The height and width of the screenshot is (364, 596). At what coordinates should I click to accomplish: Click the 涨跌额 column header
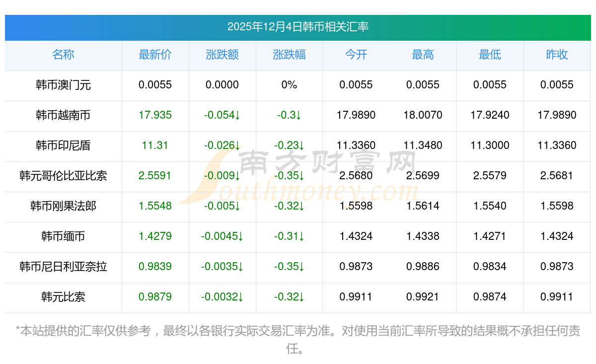coord(222,55)
